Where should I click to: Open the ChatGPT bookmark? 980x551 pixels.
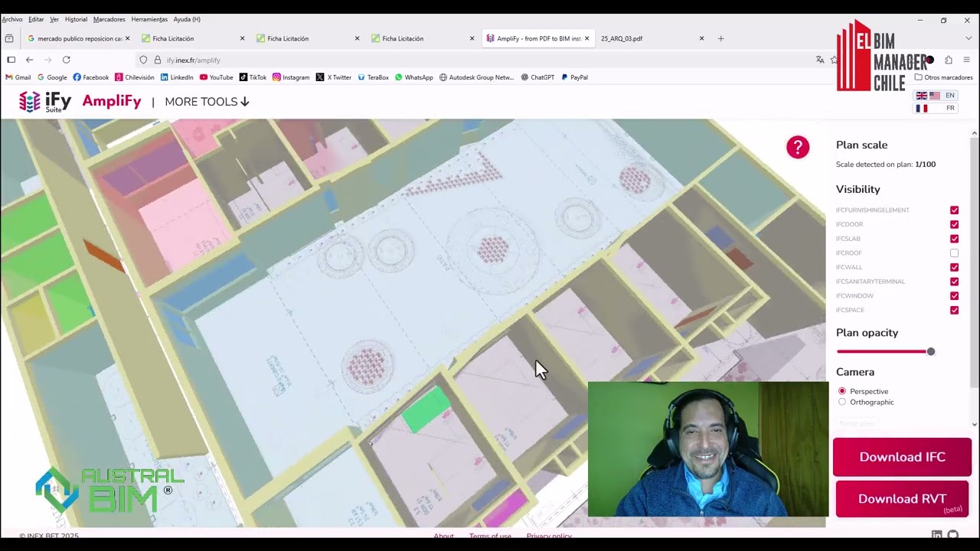point(537,77)
